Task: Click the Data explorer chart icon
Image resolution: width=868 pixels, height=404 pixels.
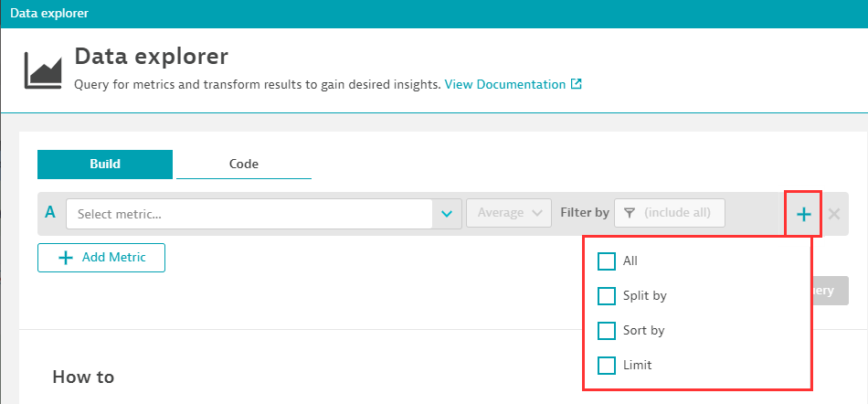Action: pos(44,70)
